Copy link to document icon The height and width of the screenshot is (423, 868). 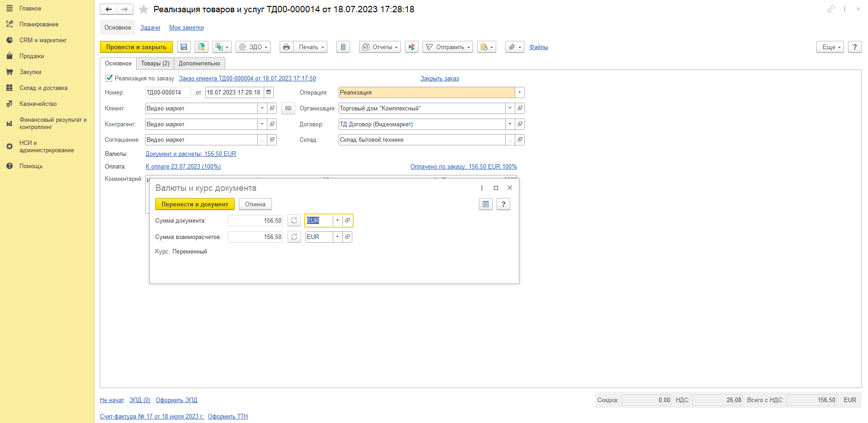tap(831, 9)
